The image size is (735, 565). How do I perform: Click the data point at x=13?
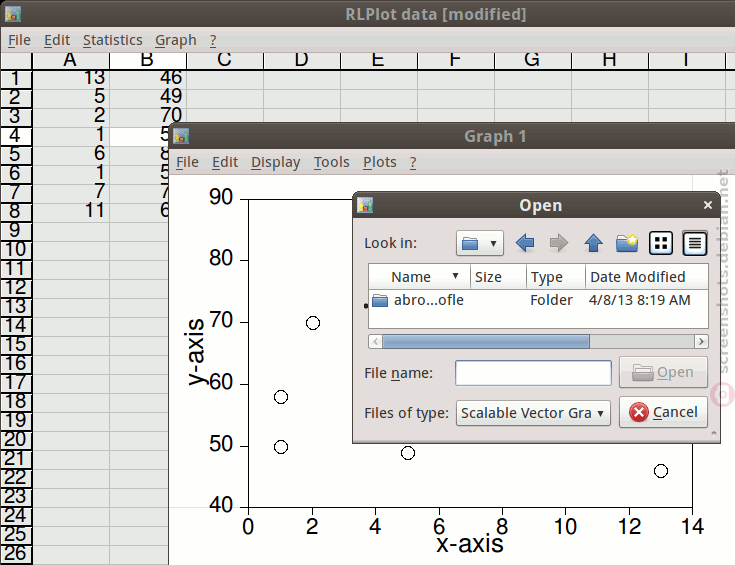click(660, 471)
